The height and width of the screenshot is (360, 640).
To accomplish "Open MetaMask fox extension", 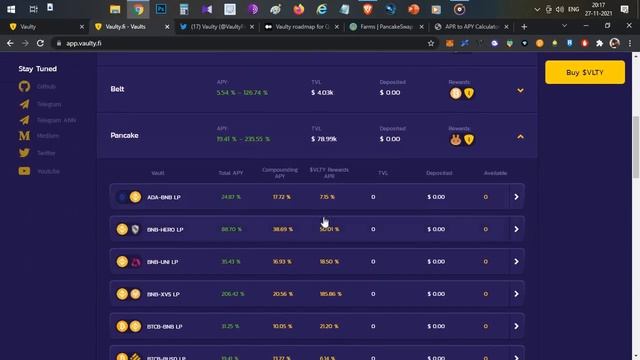I will click(449, 43).
